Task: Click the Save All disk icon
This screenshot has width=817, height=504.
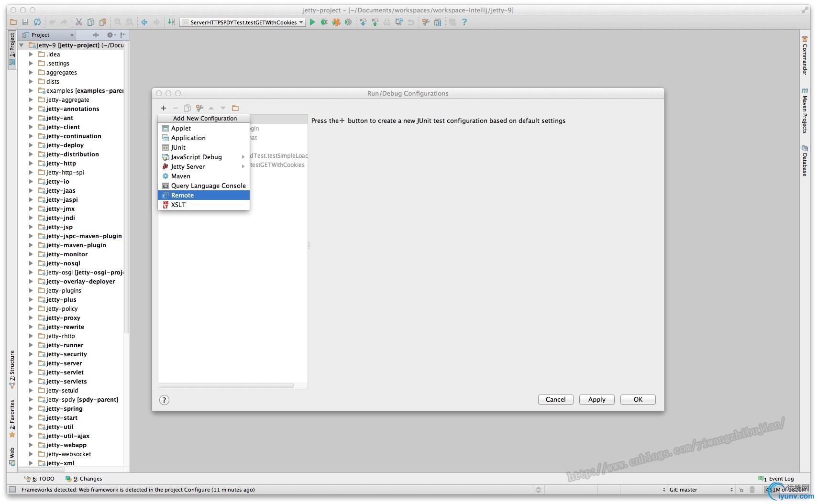Action: click(x=25, y=22)
